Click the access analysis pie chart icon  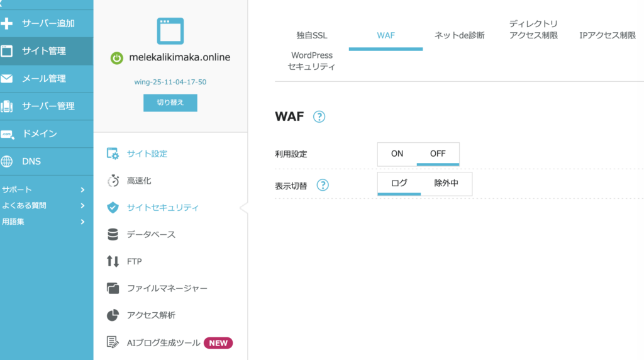[113, 315]
